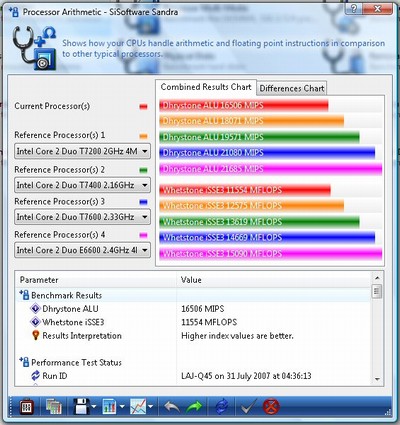Open the line graph icon's dropdown arrow
Image resolution: width=400 pixels, height=425 pixels.
(150, 407)
